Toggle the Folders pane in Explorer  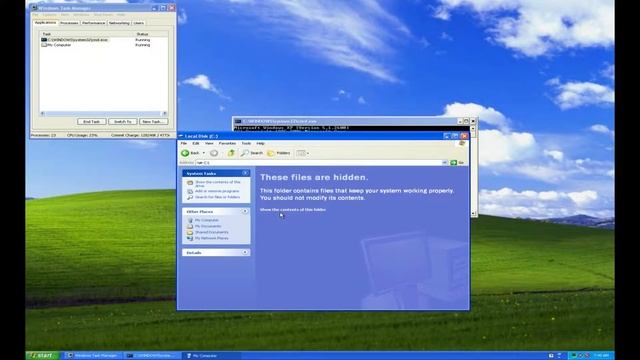pos(278,153)
